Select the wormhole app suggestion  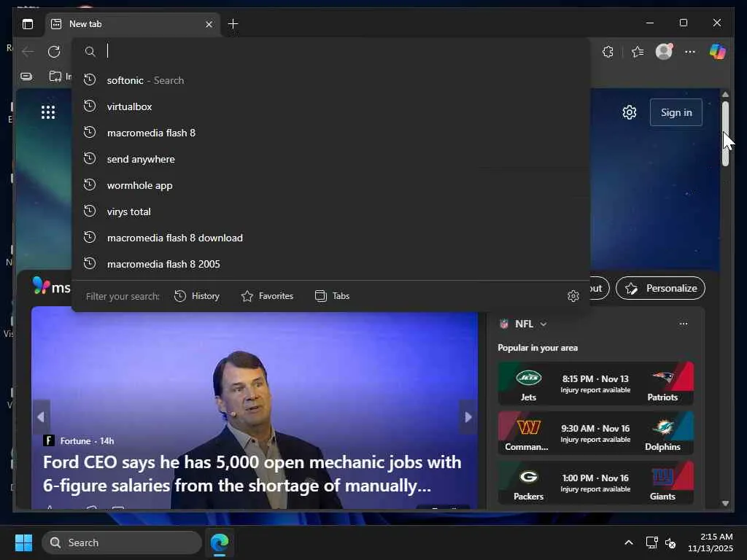point(330,185)
